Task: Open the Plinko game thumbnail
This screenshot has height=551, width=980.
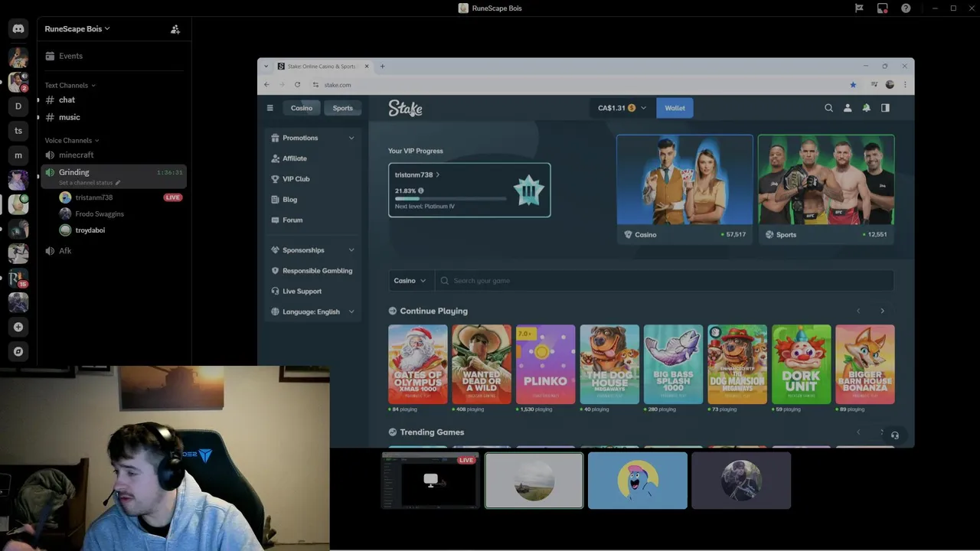Action: click(x=545, y=364)
